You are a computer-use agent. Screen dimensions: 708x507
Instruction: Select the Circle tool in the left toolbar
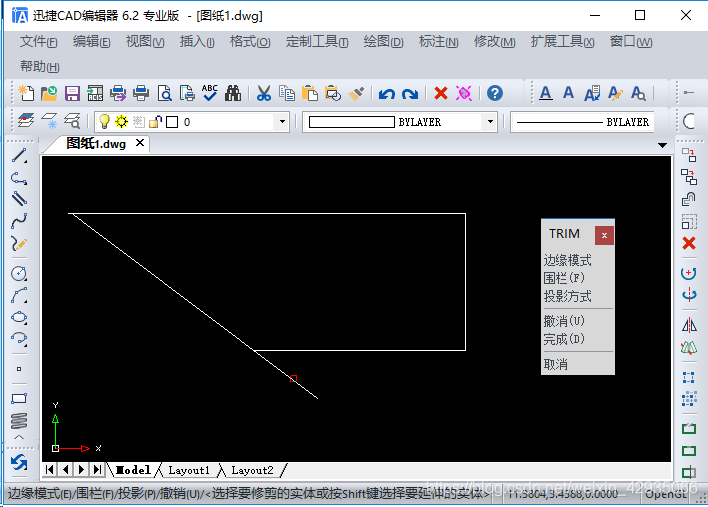(x=19, y=273)
